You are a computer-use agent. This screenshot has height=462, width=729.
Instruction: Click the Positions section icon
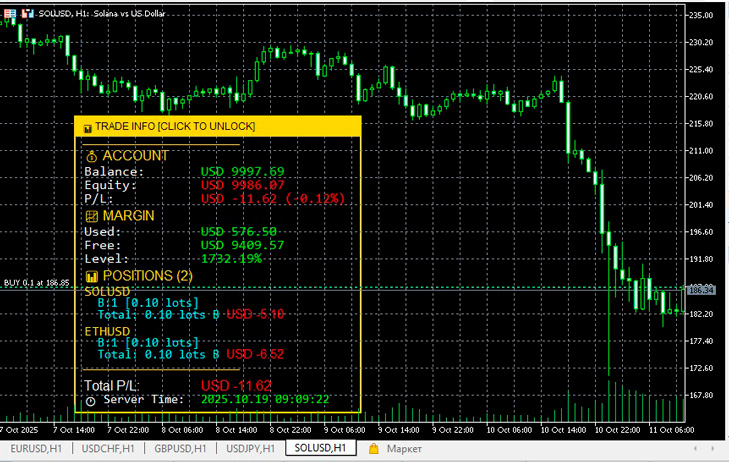[x=91, y=276]
